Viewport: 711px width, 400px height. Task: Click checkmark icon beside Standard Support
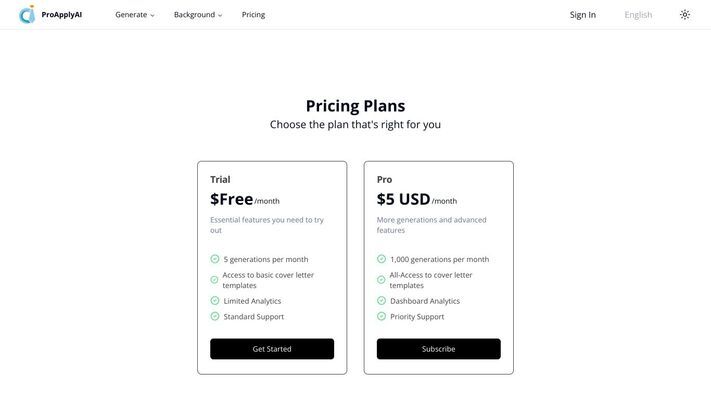[x=215, y=316]
